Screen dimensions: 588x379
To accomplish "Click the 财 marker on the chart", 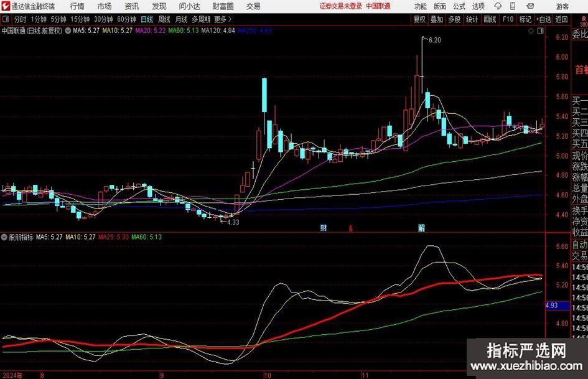I will coord(324,228).
